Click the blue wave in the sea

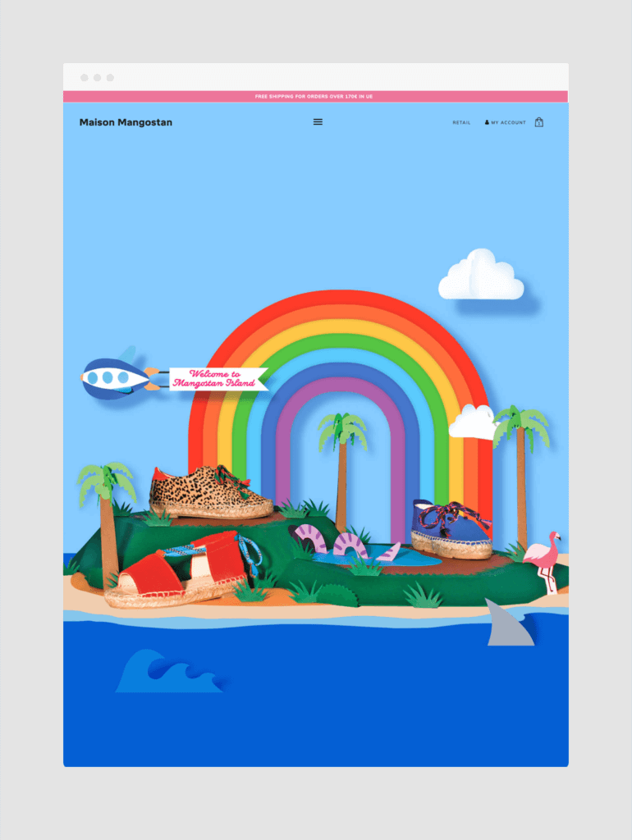(x=169, y=672)
